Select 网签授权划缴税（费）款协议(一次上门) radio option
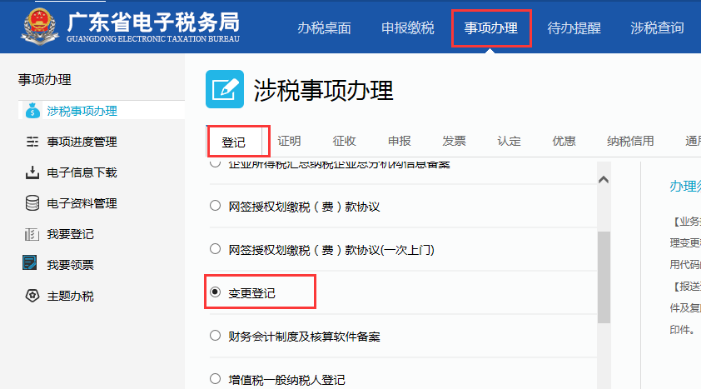 pos(215,249)
